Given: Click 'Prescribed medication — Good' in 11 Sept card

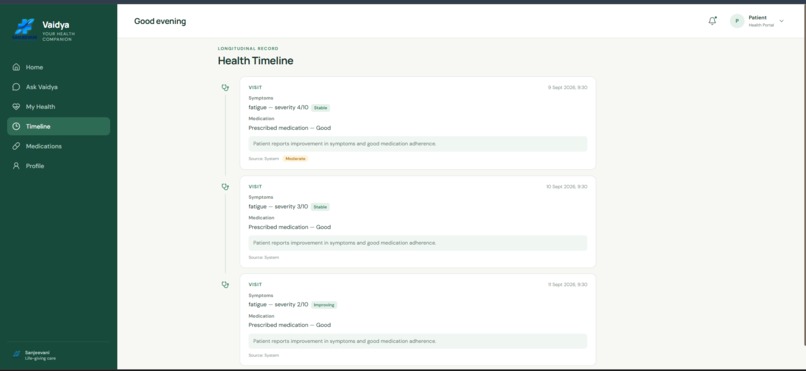Looking at the screenshot, I should point(290,325).
